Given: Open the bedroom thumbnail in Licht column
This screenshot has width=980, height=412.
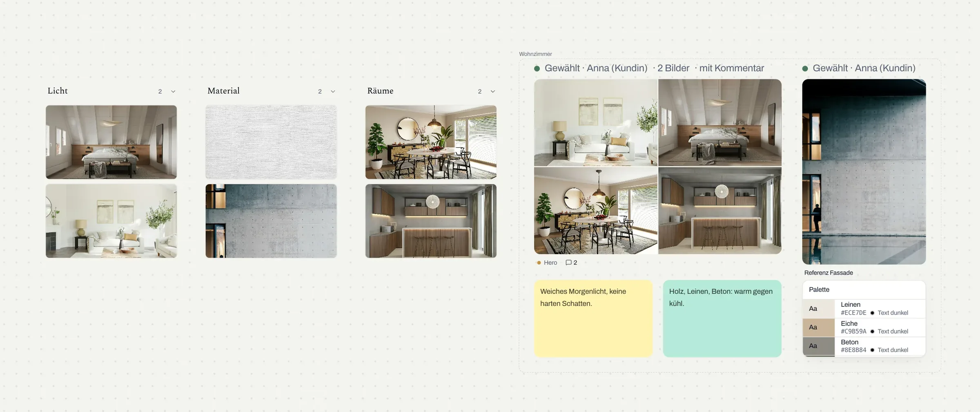Looking at the screenshot, I should pyautogui.click(x=111, y=142).
